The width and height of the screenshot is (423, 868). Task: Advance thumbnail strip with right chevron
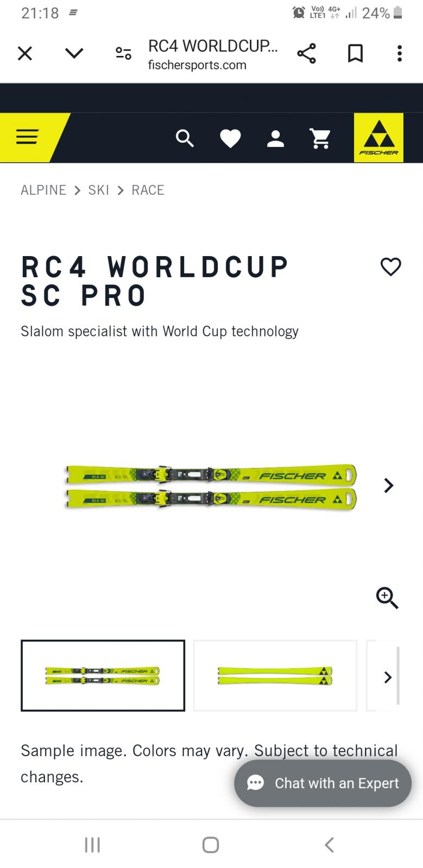[x=388, y=677]
